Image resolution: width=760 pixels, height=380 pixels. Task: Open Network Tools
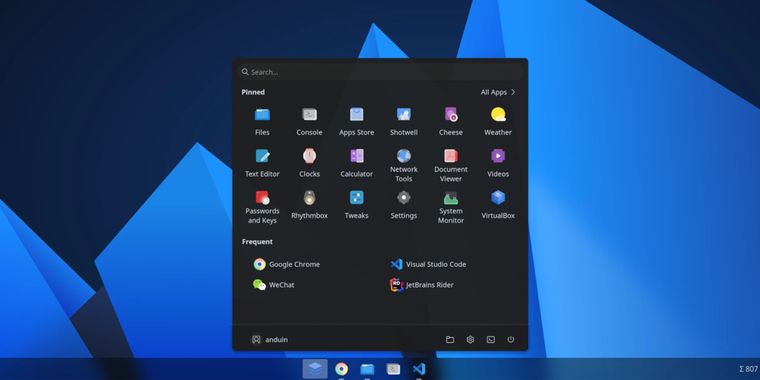[x=404, y=165]
